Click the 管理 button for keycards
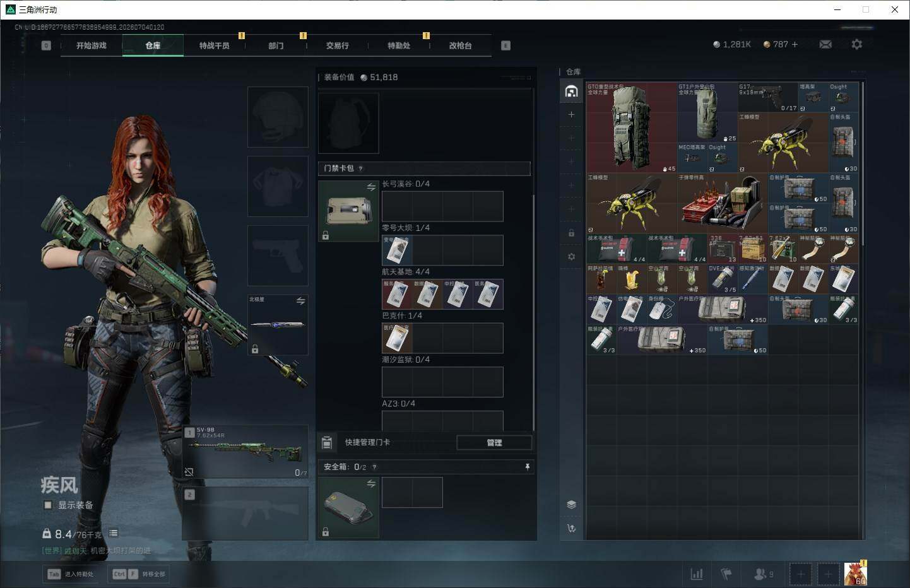The width and height of the screenshot is (910, 588). point(494,442)
